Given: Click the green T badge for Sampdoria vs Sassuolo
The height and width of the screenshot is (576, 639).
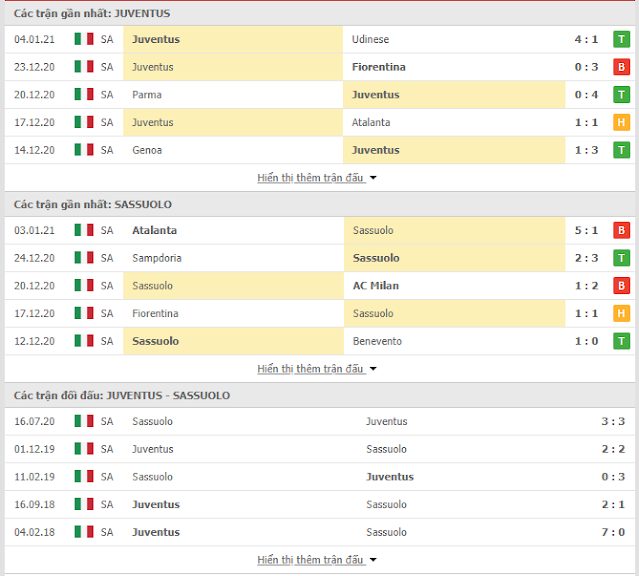Looking at the screenshot, I should [621, 258].
